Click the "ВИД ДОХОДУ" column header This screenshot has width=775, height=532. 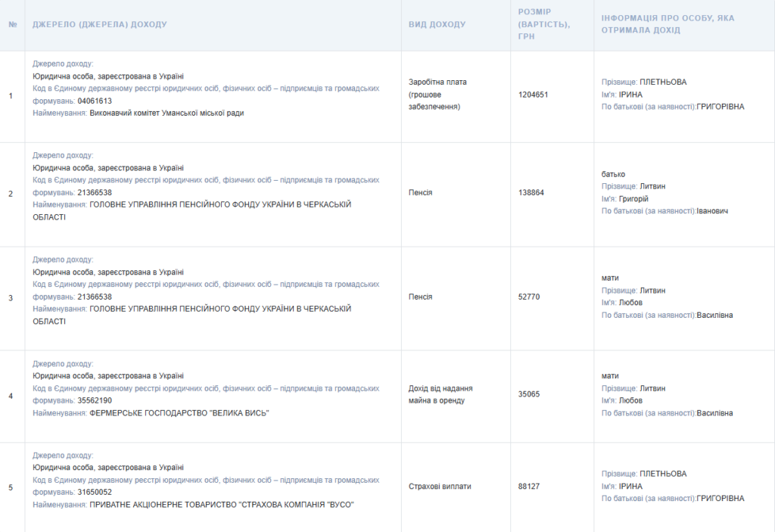[x=437, y=25]
